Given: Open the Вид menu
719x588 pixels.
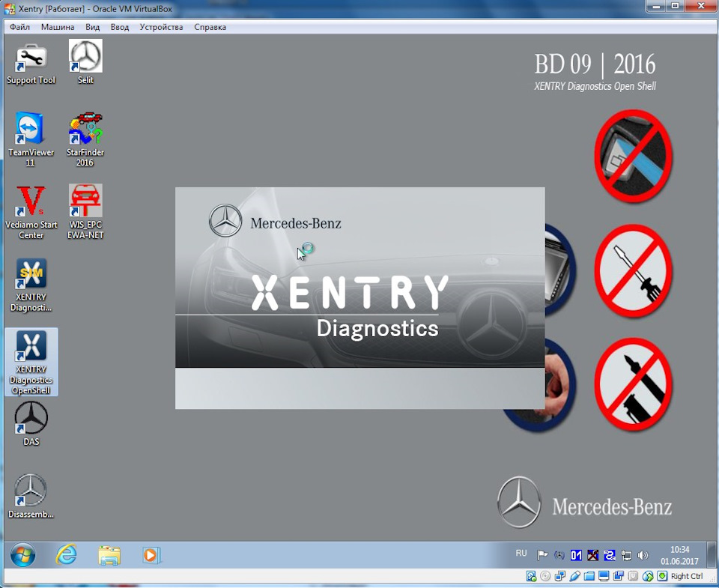Looking at the screenshot, I should click(93, 27).
